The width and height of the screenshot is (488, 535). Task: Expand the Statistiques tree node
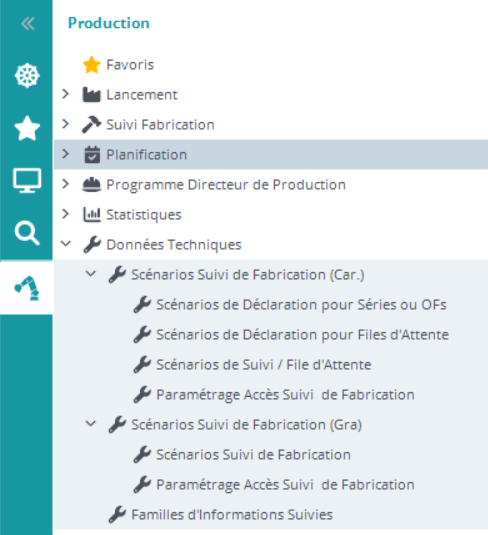click(65, 214)
